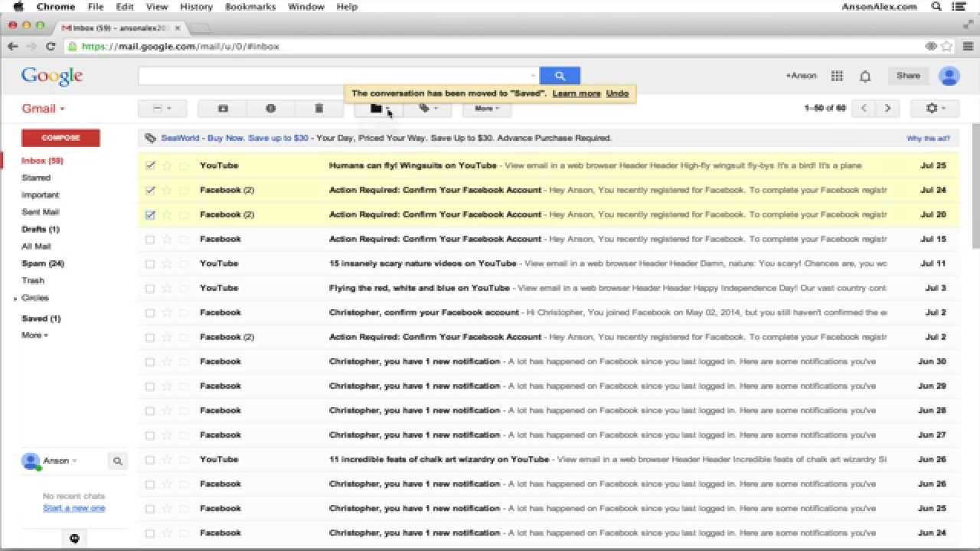Open the Labels tag dropdown

(427, 109)
